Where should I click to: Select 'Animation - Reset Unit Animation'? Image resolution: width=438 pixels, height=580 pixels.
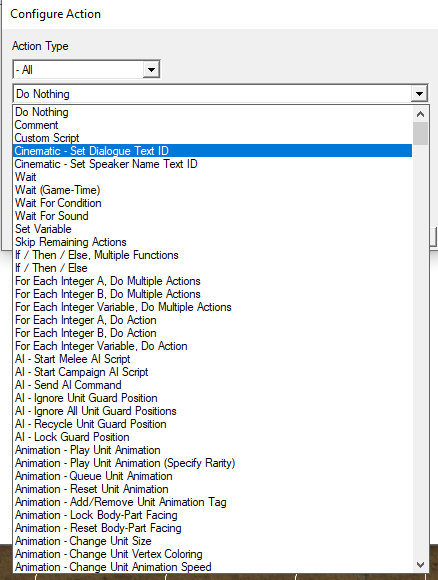pos(213,489)
